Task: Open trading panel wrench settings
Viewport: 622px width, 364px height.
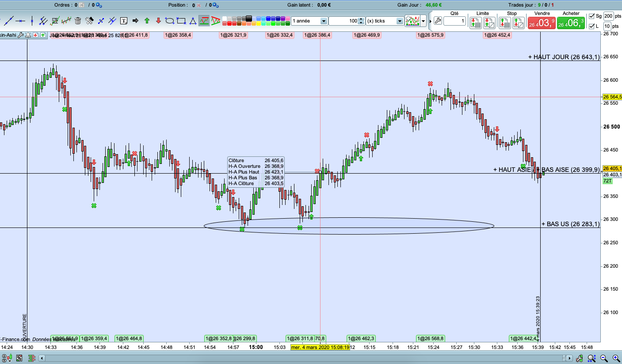Action: click(438, 21)
